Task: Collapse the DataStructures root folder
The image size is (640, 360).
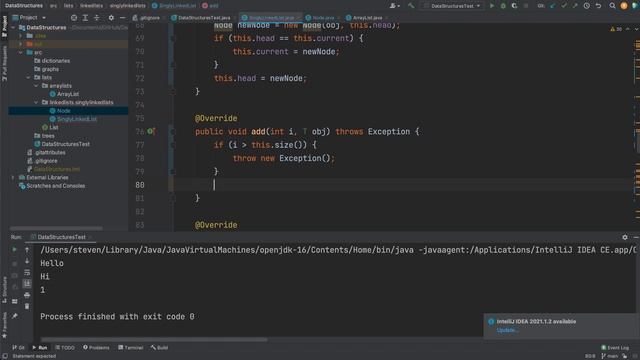Action: (14, 27)
